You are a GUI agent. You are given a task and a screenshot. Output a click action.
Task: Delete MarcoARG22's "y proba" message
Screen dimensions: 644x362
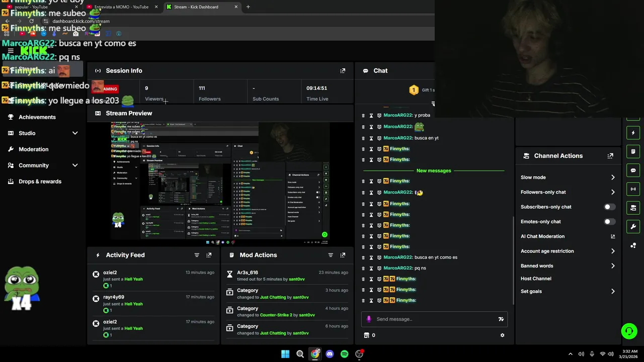[363, 115]
